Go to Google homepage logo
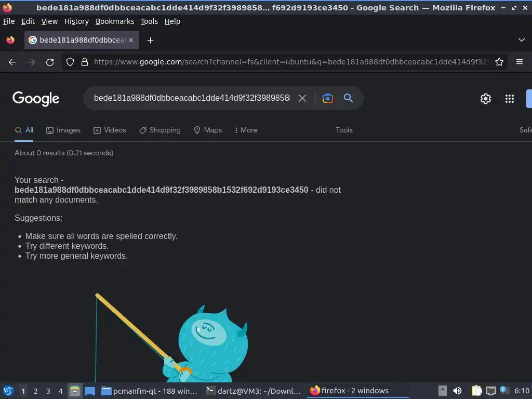Screen dimensions: 532x399 [x=36, y=99]
